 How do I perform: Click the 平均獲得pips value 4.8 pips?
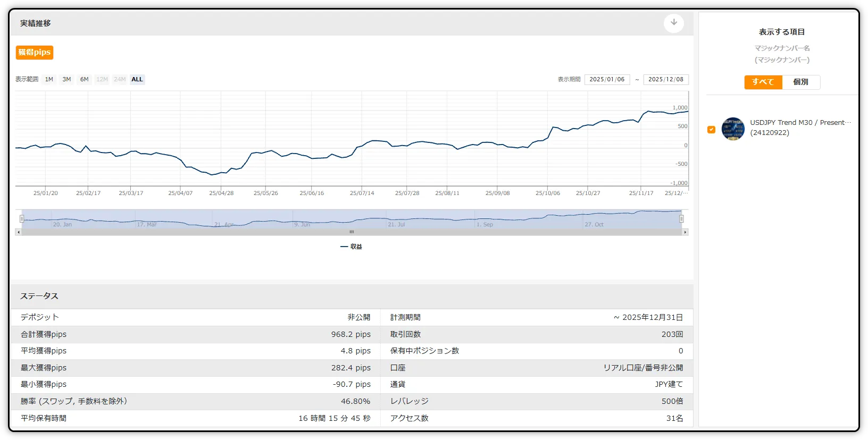(x=356, y=351)
